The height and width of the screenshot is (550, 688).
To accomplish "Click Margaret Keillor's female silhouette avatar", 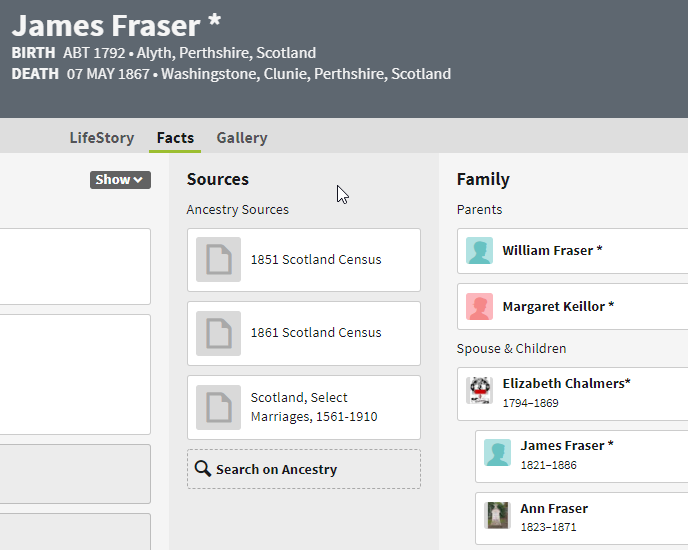I will click(480, 307).
